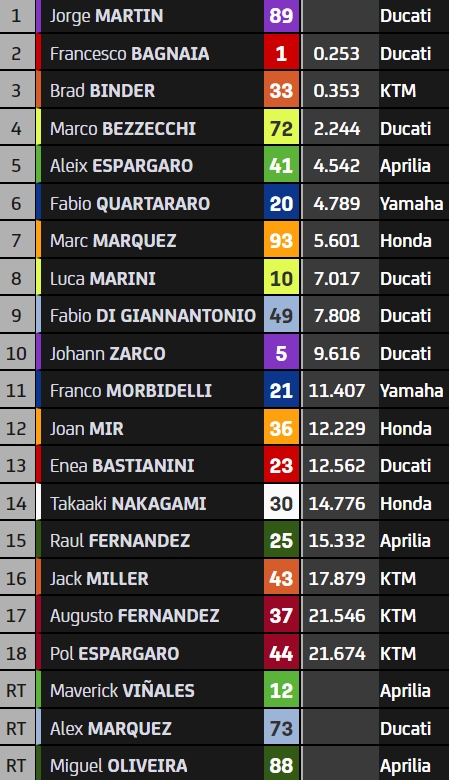
Task: Click RT status cell for Maverick Viñales
Action: pyautogui.click(x=16, y=691)
